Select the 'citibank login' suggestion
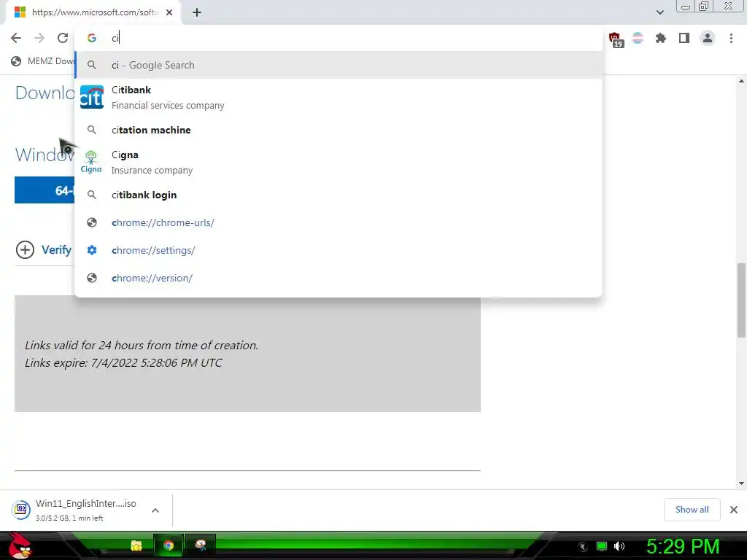This screenshot has width=747, height=560. click(338, 195)
